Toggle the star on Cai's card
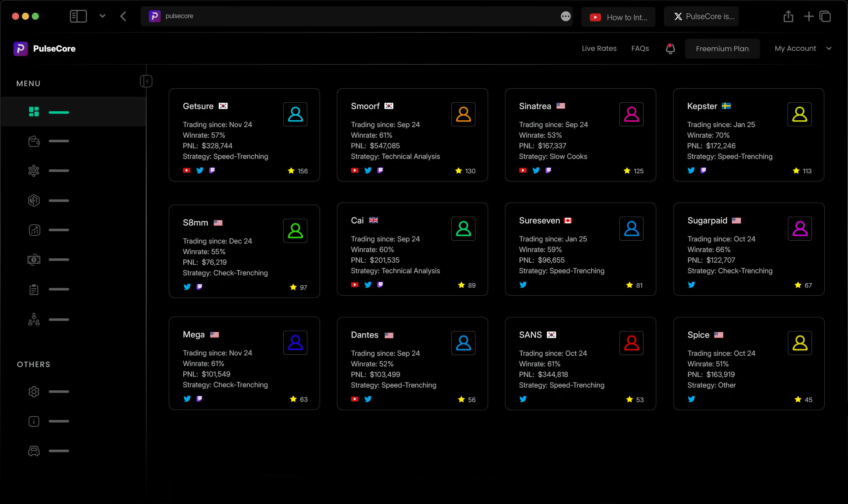 (461, 285)
